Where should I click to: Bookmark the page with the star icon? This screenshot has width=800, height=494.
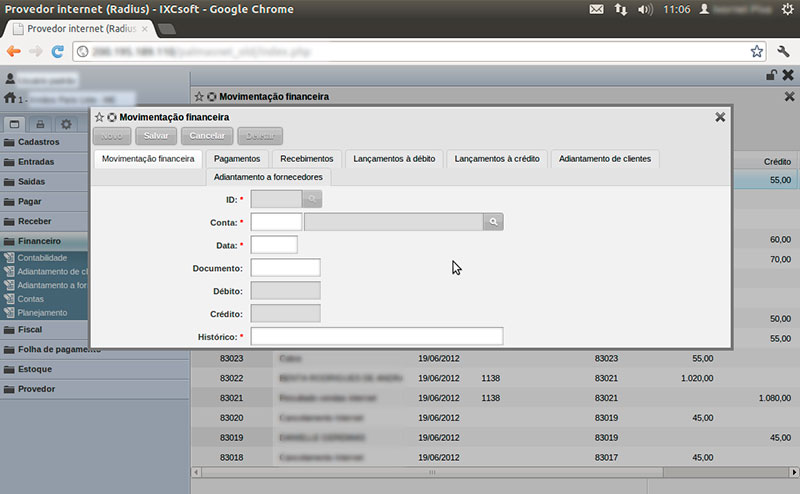click(x=757, y=51)
